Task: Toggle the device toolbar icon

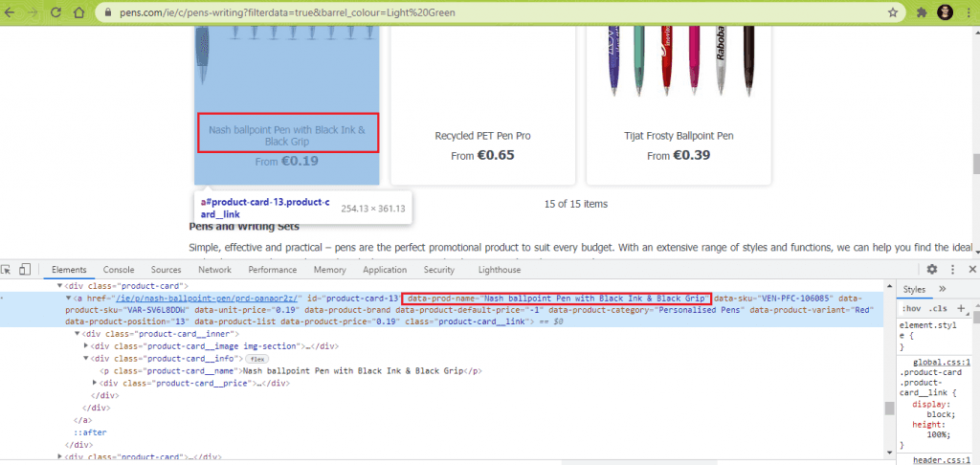Action: point(25,270)
